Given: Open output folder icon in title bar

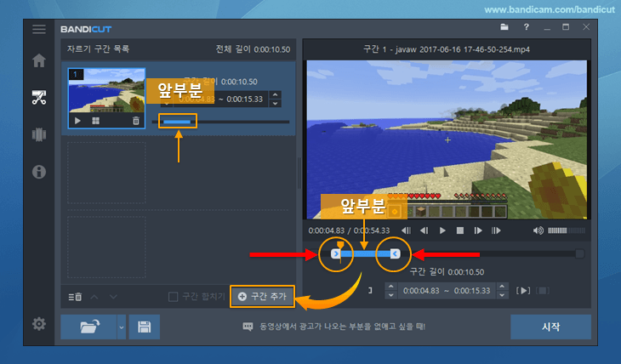Looking at the screenshot, I should 504,27.
